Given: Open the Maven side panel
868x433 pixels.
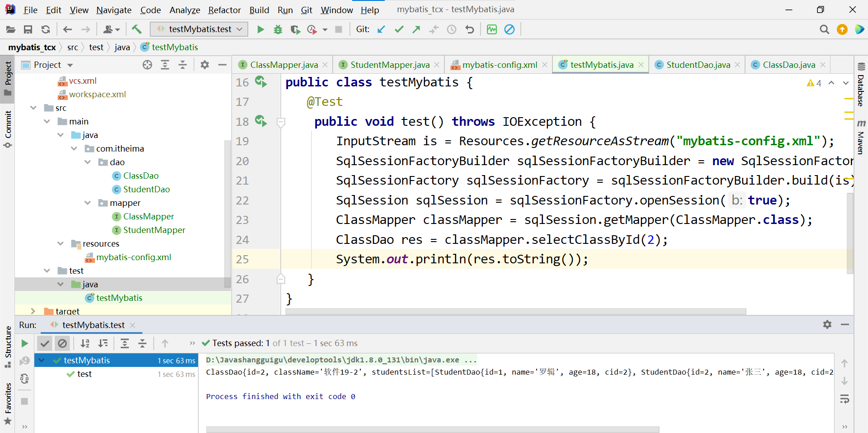Looking at the screenshot, I should point(861,137).
